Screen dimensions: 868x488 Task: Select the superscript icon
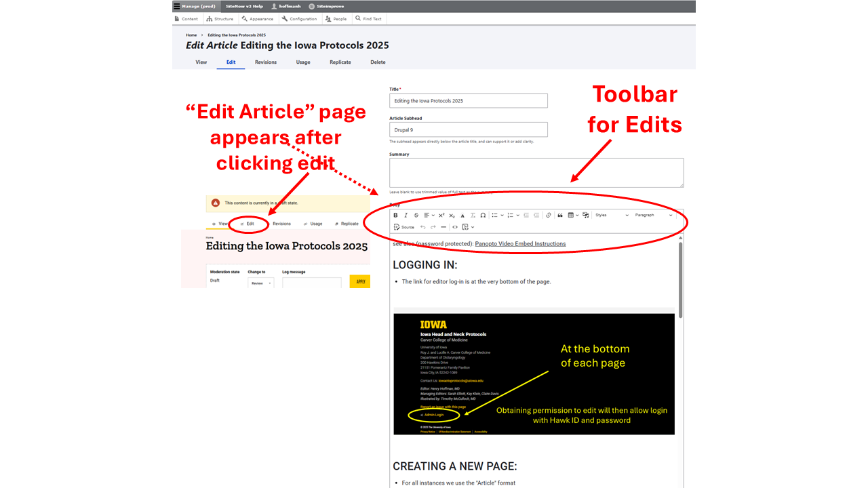pos(441,216)
